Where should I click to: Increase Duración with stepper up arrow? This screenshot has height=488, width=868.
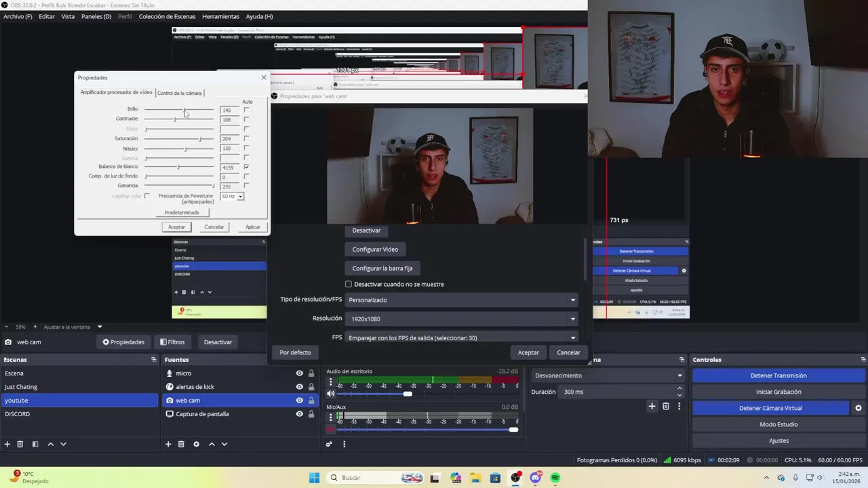click(x=679, y=388)
